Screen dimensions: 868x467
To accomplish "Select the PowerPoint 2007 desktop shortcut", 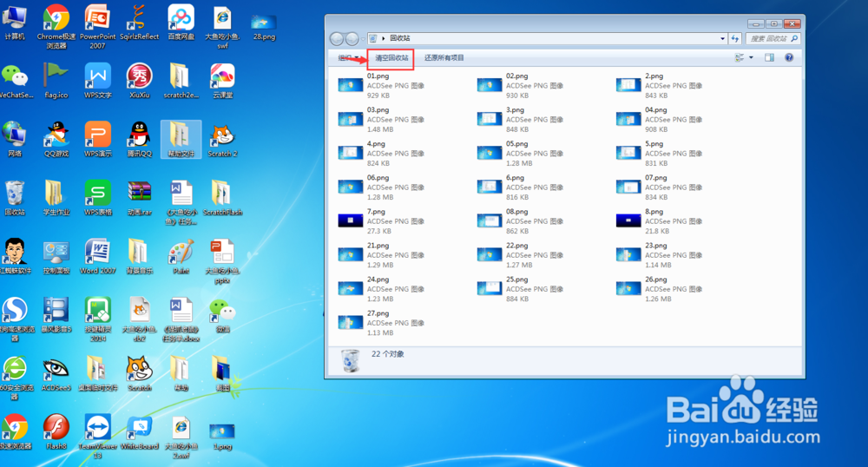I will coord(98,27).
